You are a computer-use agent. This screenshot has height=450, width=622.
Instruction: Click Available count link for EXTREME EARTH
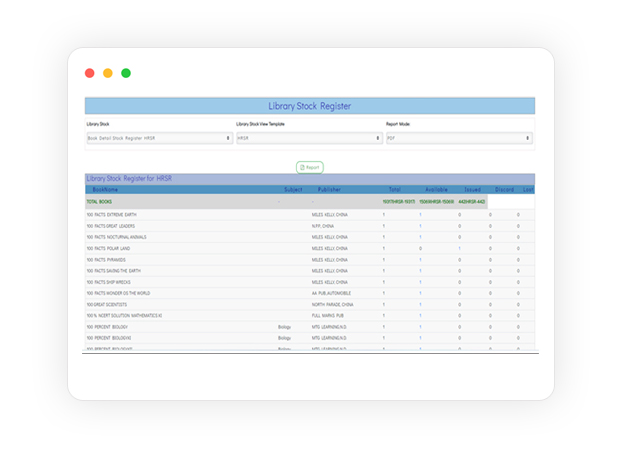420,215
